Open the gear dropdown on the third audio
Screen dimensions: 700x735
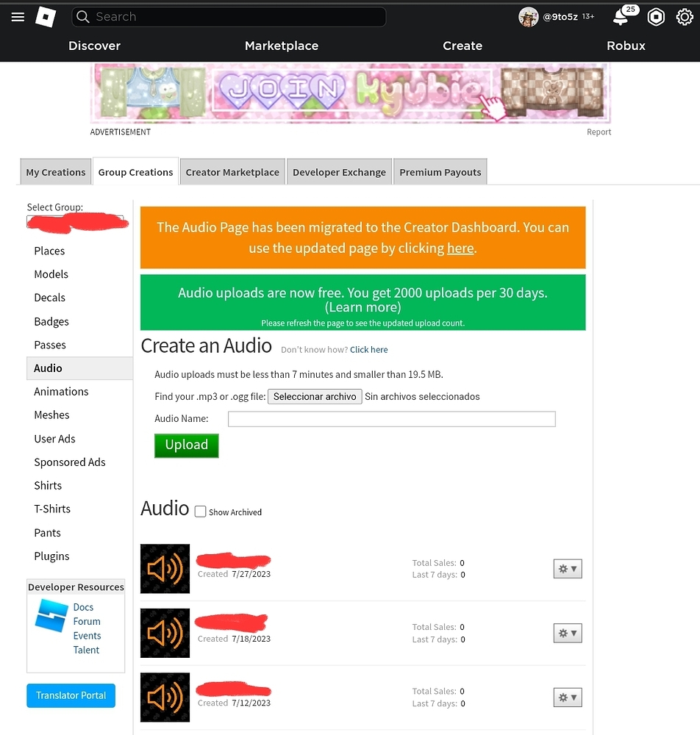click(567, 697)
